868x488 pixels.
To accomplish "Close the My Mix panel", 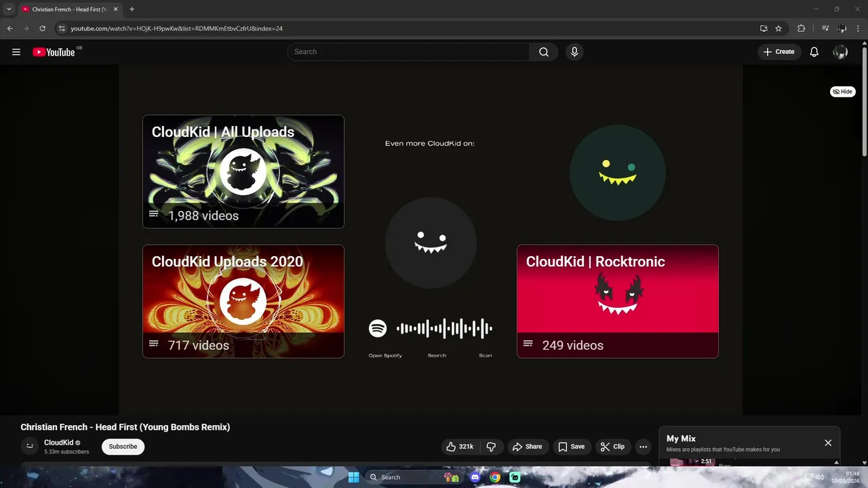I will pos(828,443).
